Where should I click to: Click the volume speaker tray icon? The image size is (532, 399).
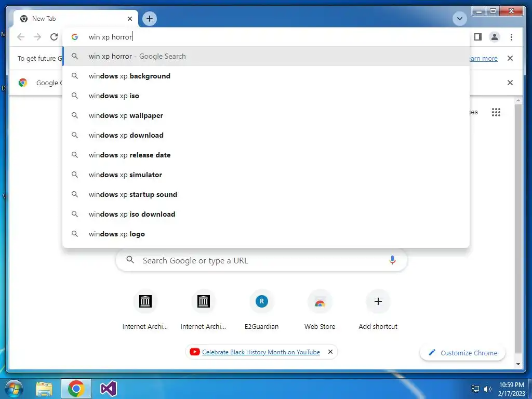point(487,389)
